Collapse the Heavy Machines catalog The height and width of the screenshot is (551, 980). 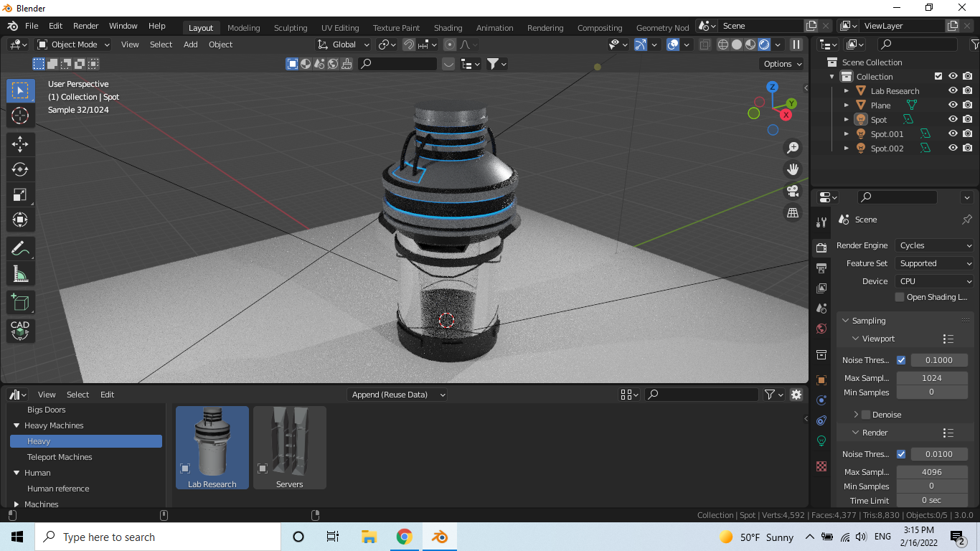pos(17,425)
